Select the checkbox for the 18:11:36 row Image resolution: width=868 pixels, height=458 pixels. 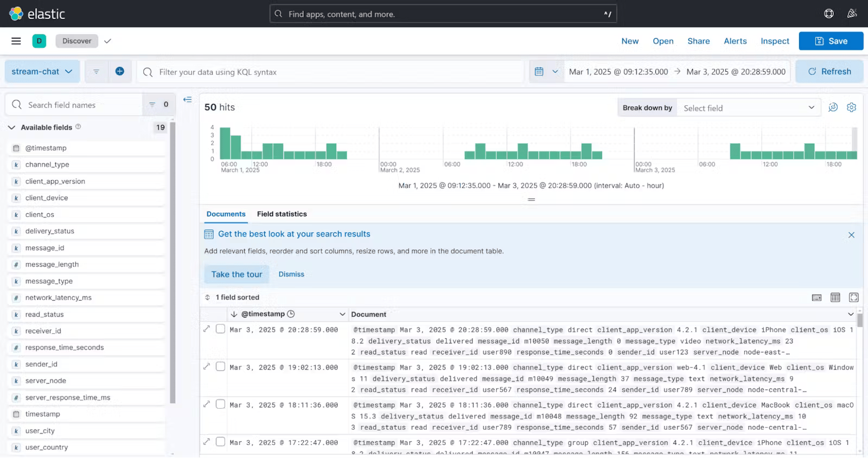click(x=220, y=404)
